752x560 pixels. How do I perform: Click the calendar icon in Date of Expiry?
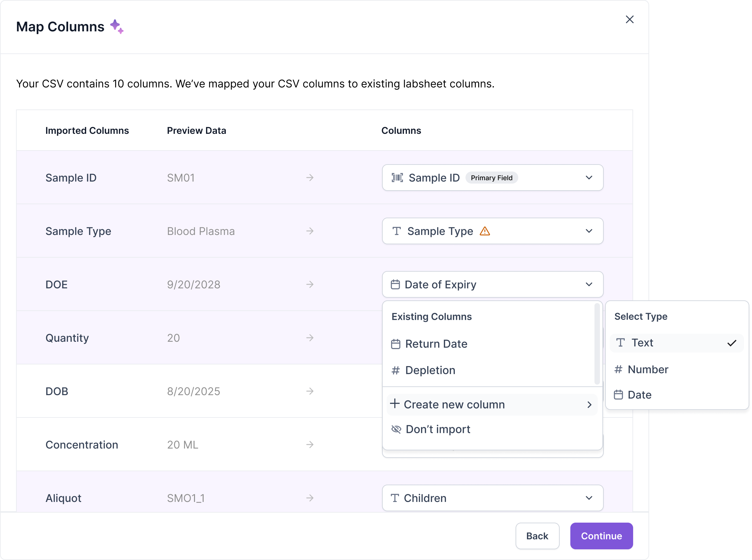(395, 284)
